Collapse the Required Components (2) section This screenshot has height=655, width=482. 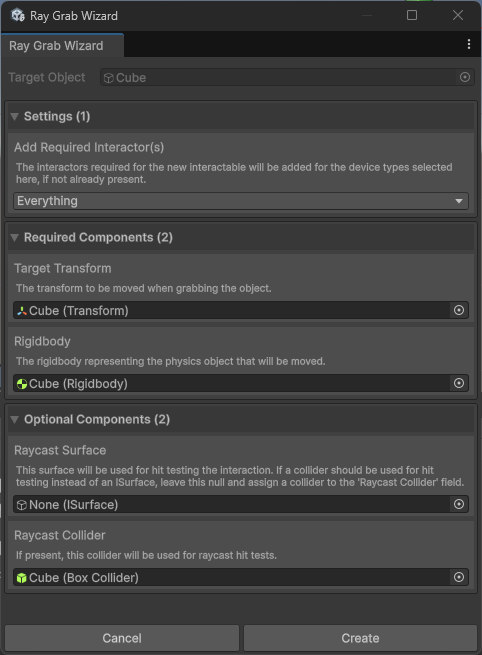(x=15, y=238)
